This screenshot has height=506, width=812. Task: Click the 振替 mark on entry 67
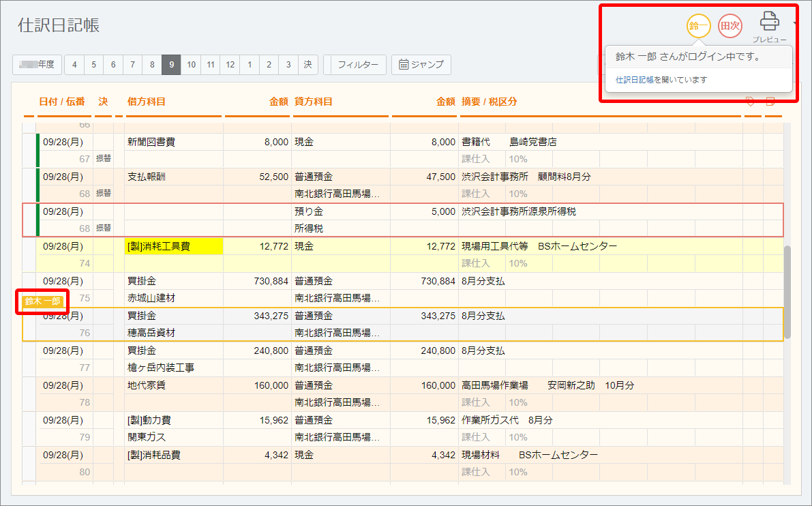tap(103, 158)
